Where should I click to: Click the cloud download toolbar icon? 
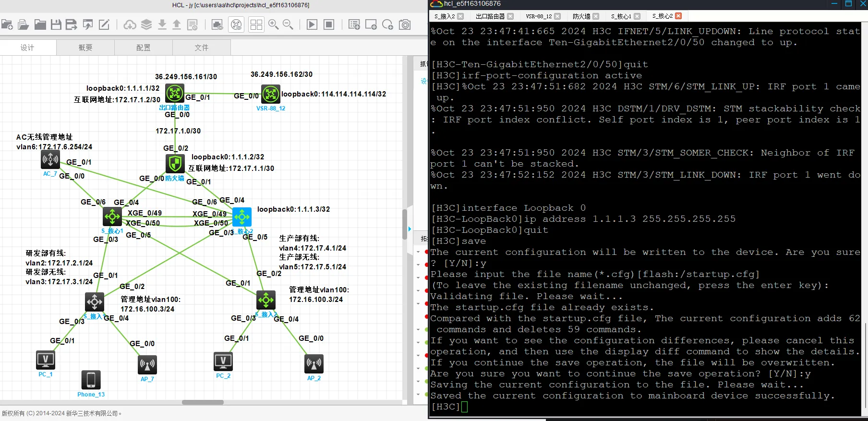(130, 24)
